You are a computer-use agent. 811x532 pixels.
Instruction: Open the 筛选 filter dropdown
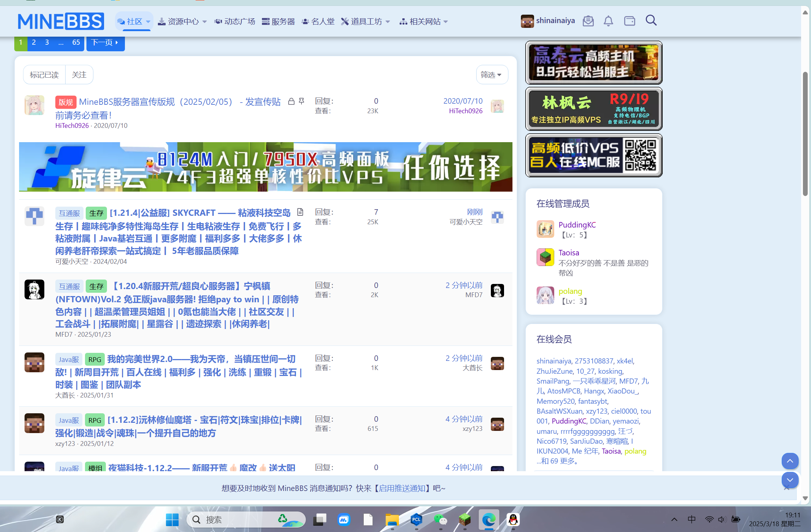coord(492,75)
